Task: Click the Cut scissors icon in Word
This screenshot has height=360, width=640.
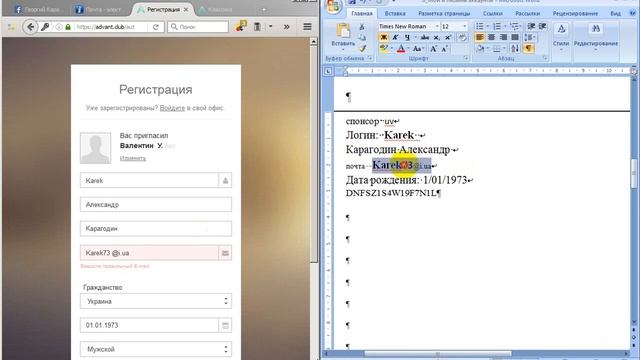Action: pyautogui.click(x=362, y=27)
